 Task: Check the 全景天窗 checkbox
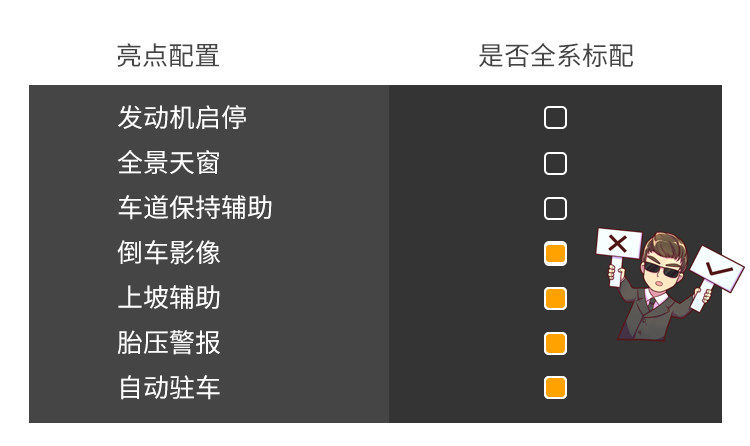point(555,163)
